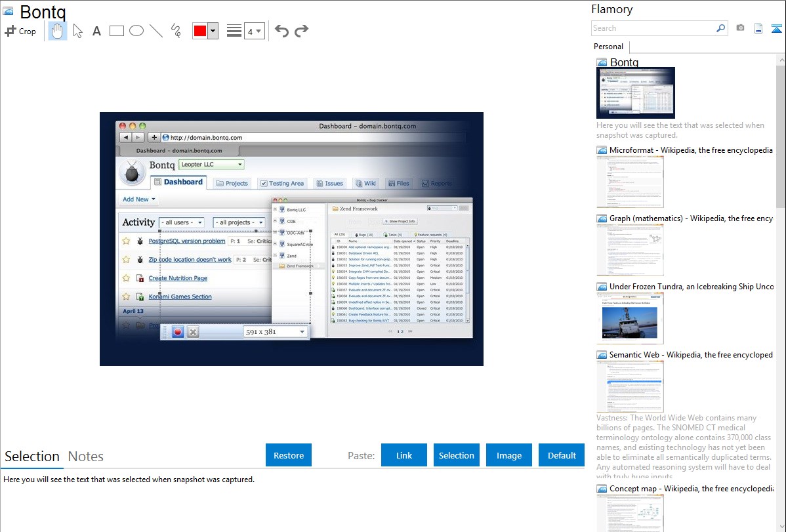Viewport: 786px width, 532px height.
Task: Redo the last undone annotation
Action: (301, 31)
